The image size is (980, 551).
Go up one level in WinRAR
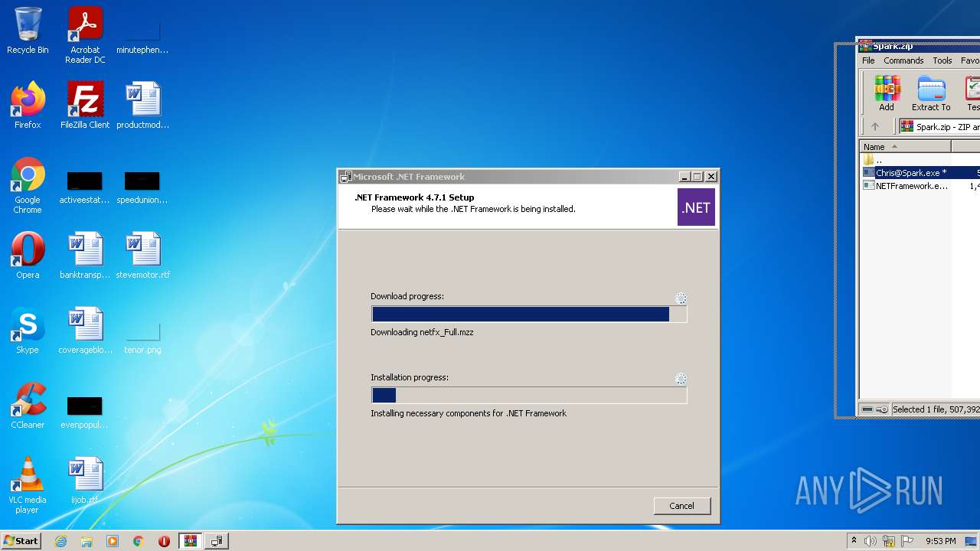pos(875,127)
